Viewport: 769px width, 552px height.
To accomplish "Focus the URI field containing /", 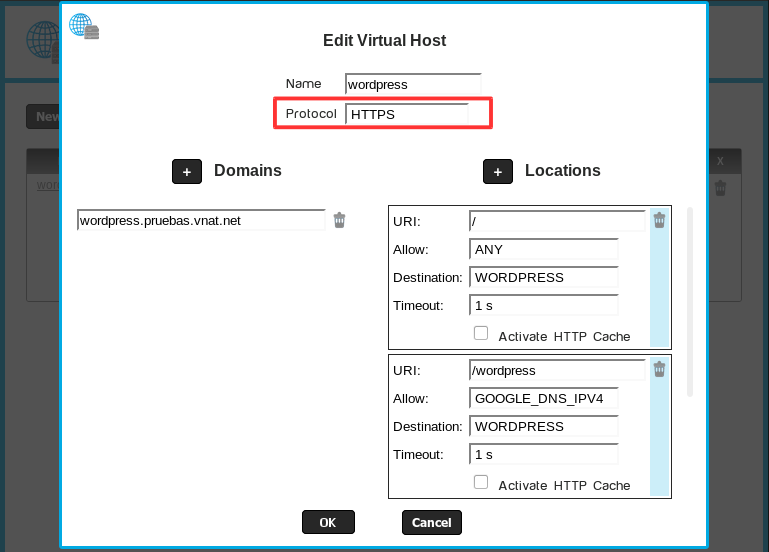I will point(557,222).
